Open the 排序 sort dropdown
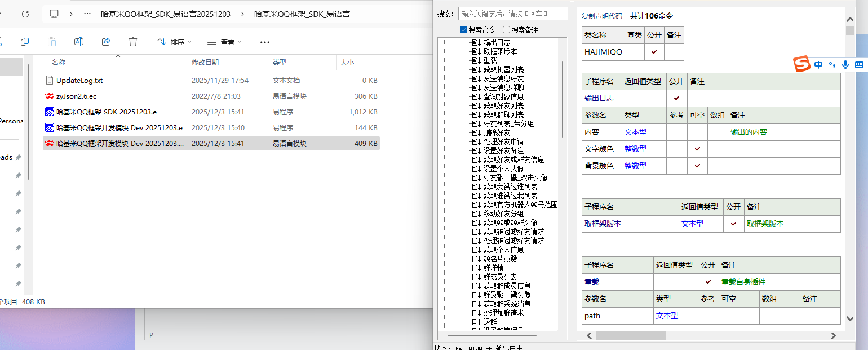The width and height of the screenshot is (868, 350). (x=174, y=42)
